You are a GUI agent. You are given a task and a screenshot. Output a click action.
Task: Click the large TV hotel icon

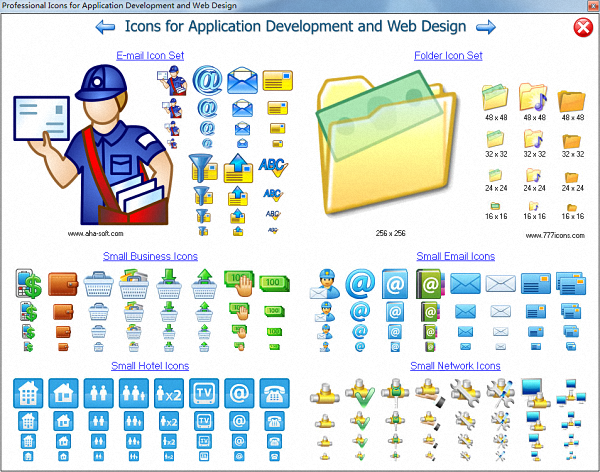click(x=202, y=392)
